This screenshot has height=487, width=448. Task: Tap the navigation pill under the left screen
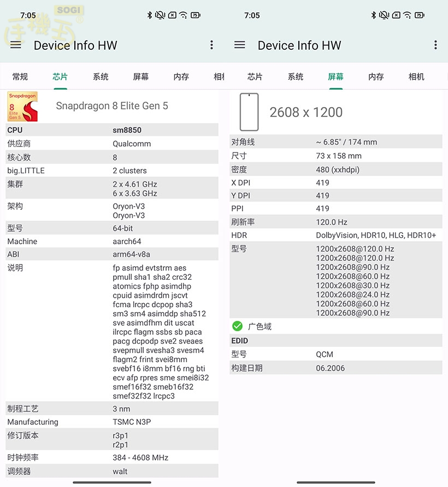point(112,482)
